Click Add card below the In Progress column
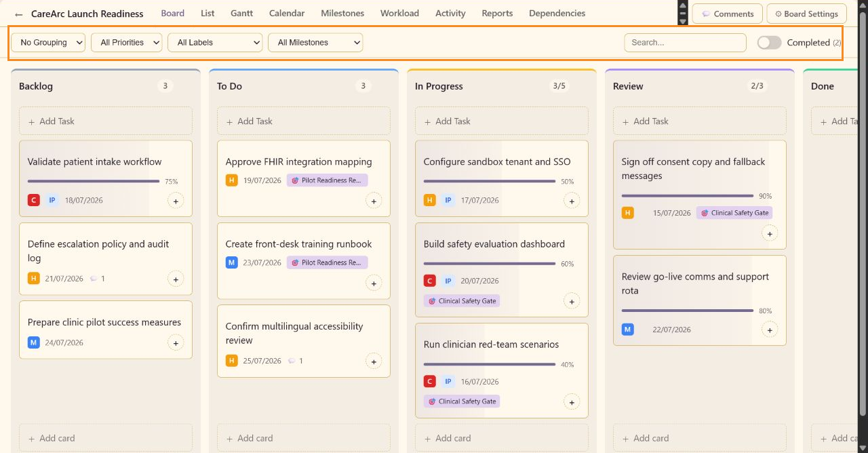This screenshot has height=453, width=868. (x=502, y=438)
